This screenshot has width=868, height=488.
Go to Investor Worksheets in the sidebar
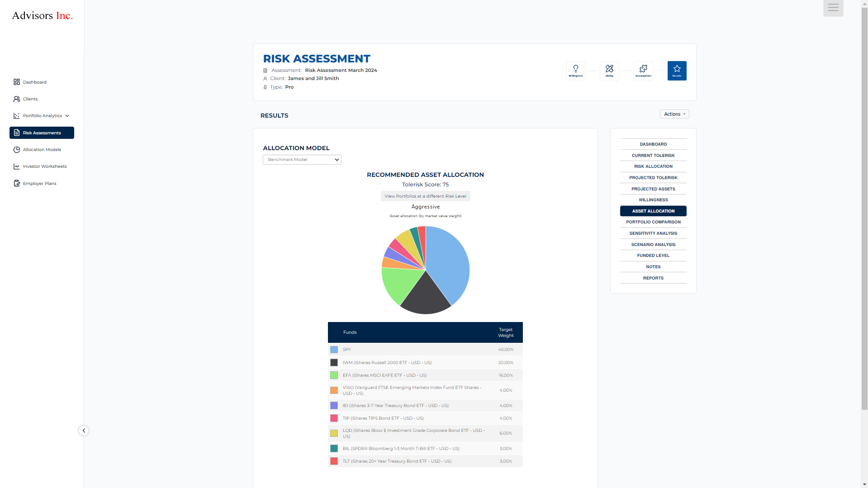(44, 166)
